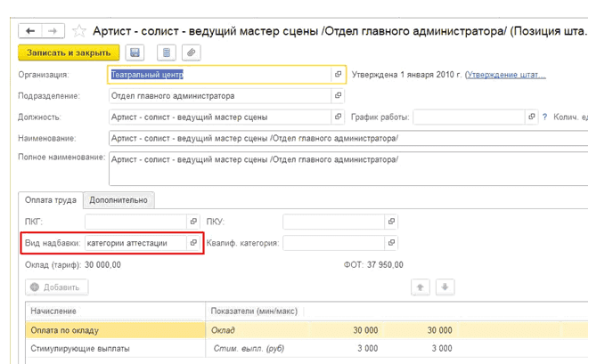The image size is (613, 364).
Task: Focus the Организация input field
Action: (220, 74)
